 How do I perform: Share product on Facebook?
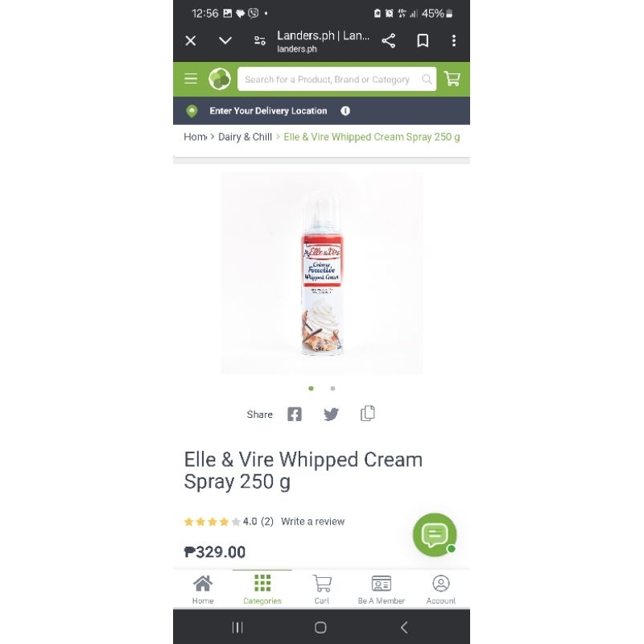pos(294,414)
